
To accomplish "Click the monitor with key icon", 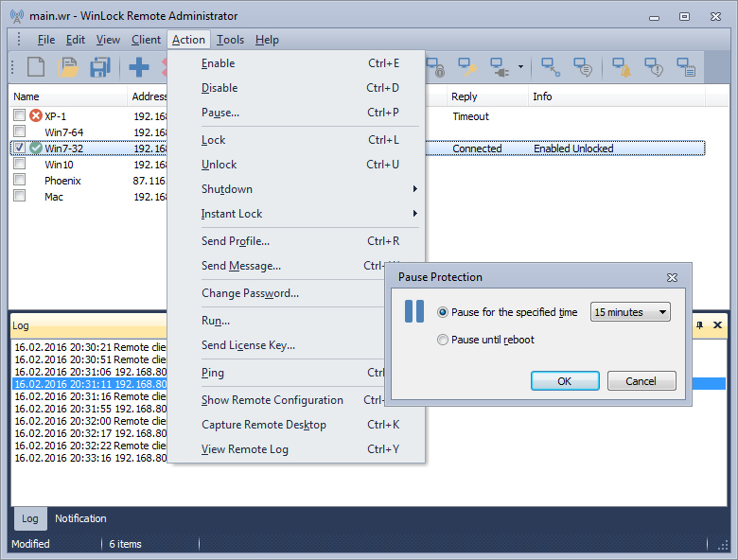I will [x=467, y=67].
